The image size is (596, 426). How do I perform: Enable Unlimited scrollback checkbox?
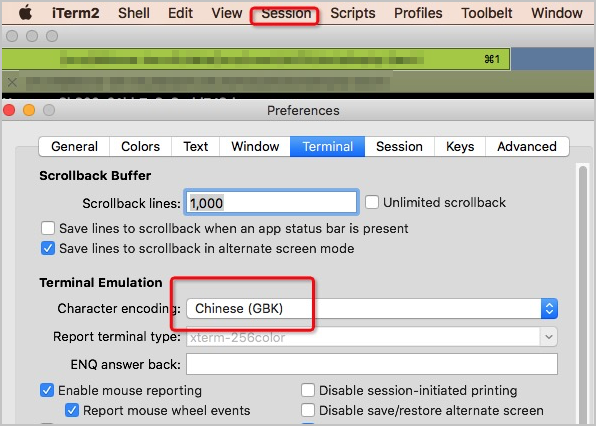pyautogui.click(x=372, y=202)
